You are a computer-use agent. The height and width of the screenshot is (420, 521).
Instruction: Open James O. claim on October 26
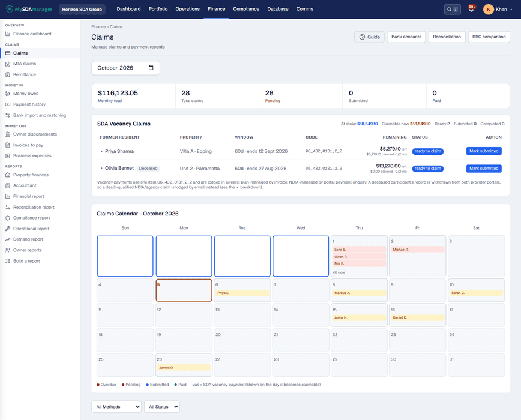click(184, 368)
